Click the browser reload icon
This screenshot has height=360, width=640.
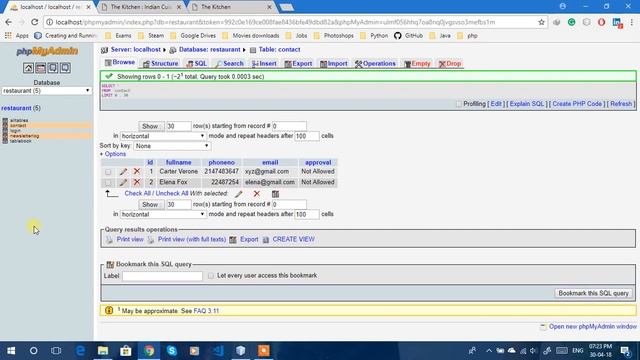(x=35, y=22)
